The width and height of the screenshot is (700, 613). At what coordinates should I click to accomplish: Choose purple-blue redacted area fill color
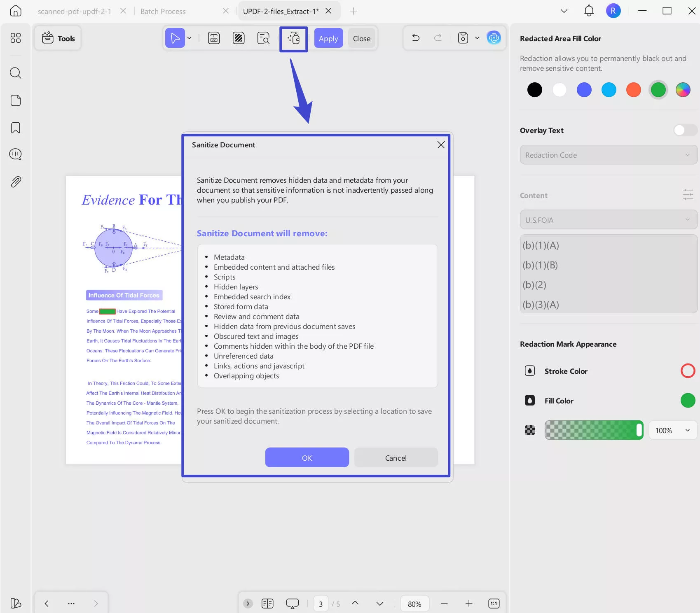(x=584, y=90)
